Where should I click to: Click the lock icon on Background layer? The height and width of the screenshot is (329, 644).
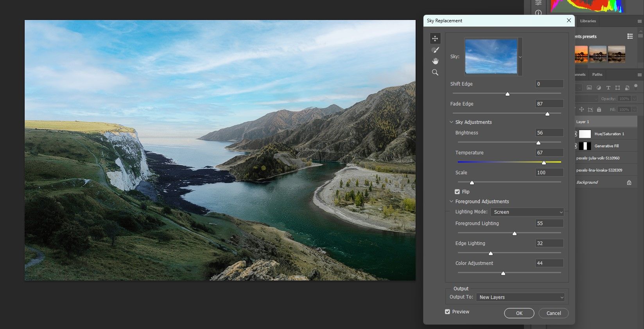pos(629,182)
